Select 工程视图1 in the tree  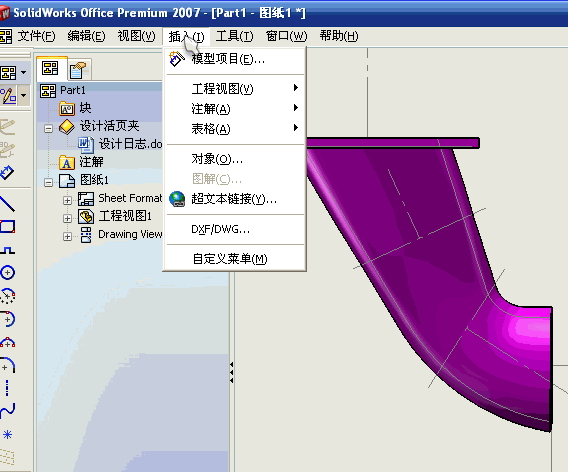[115, 216]
